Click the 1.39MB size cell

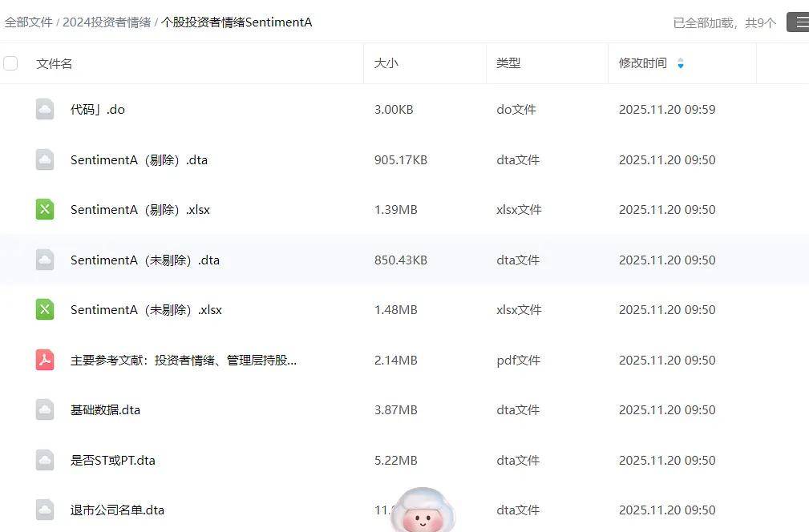tap(396, 209)
